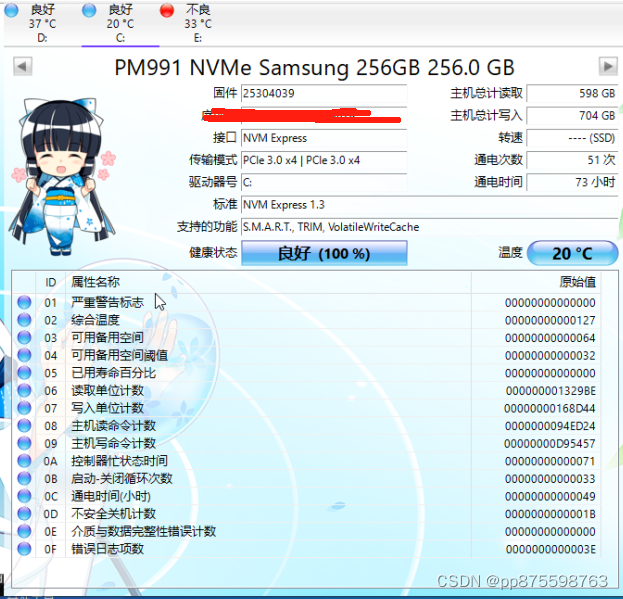Viewport: 623px width, 599px height.
Task: Click the 驱动器号 field showing C:
Action: [x=324, y=182]
